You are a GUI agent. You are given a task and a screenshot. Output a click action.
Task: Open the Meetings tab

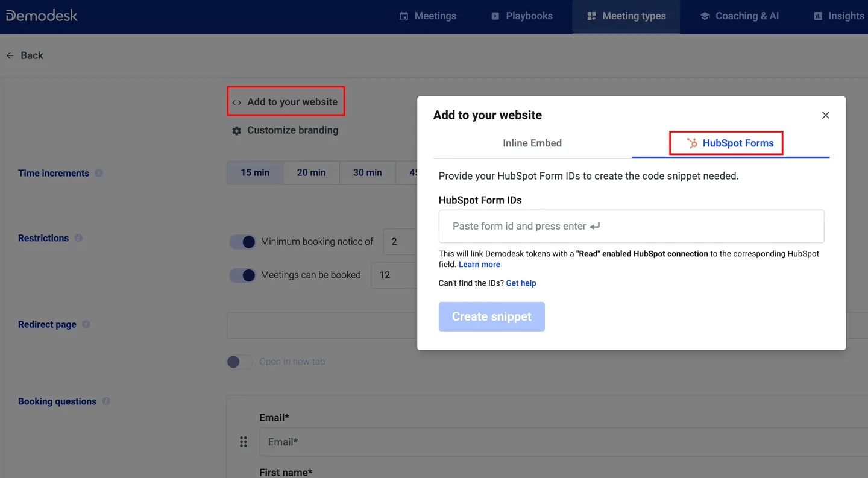pyautogui.click(x=428, y=16)
